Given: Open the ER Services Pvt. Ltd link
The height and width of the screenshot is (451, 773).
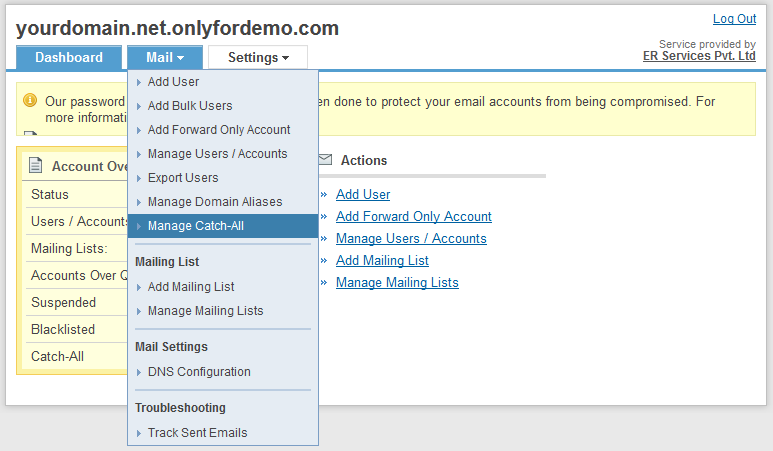Looking at the screenshot, I should [x=699, y=56].
